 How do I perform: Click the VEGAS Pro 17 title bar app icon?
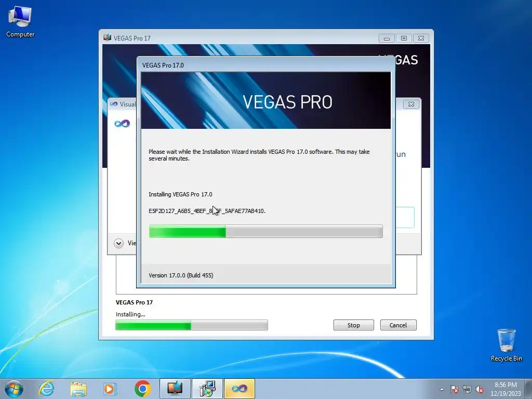point(108,37)
